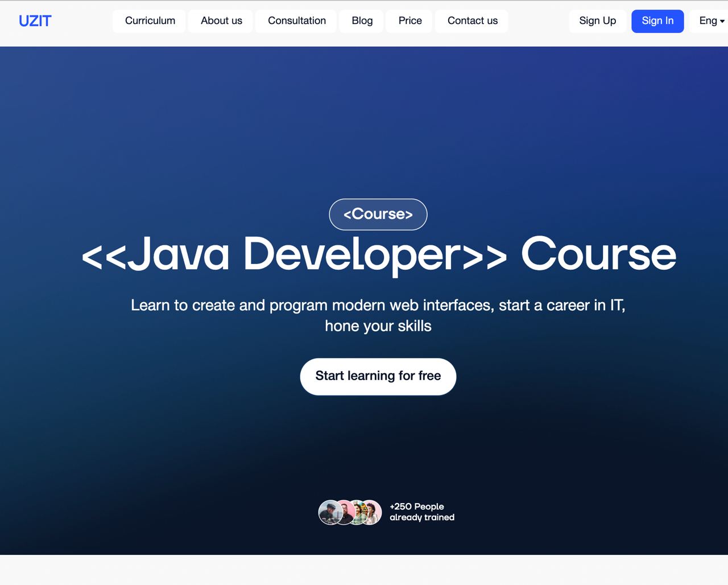
Task: Select Consultation in the navigation bar
Action: [296, 21]
